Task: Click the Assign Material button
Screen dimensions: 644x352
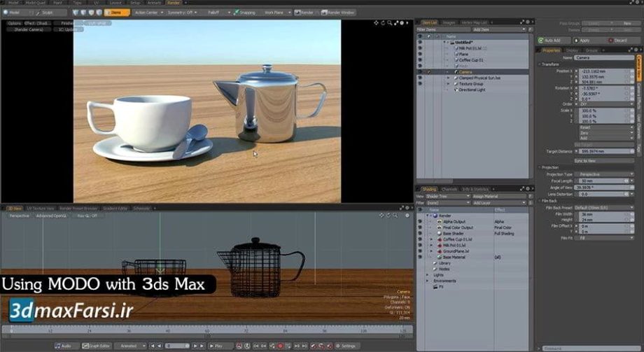Action: click(498, 197)
